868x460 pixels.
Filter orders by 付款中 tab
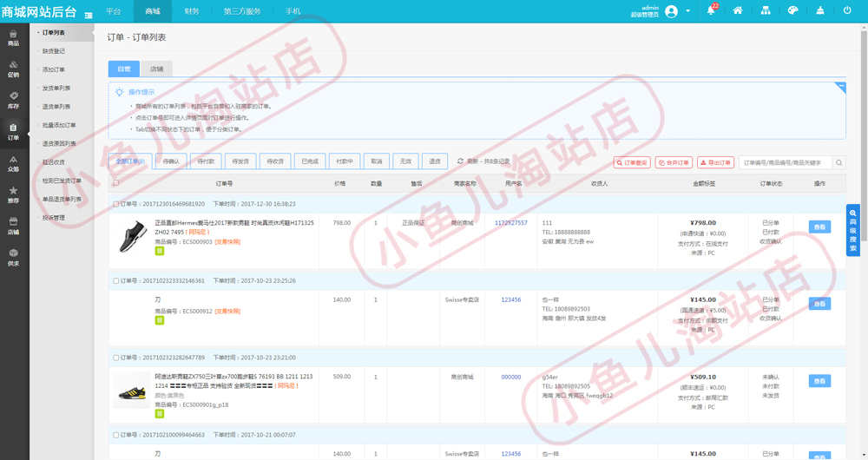point(345,161)
